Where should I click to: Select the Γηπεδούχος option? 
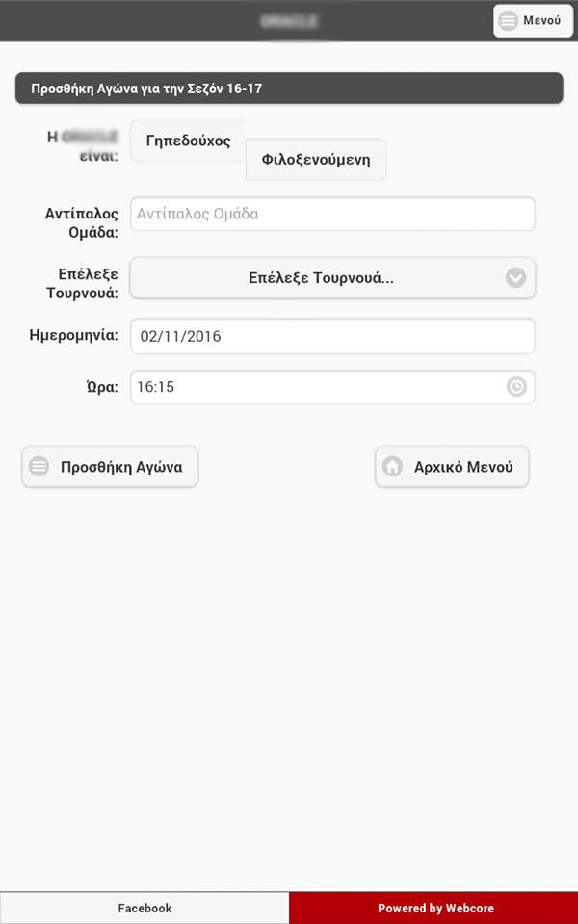click(x=188, y=141)
